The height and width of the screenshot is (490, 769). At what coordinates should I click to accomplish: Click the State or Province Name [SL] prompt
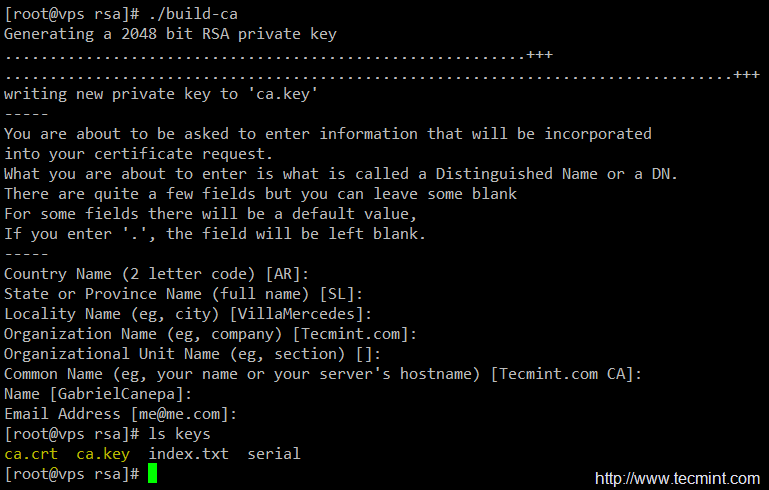click(x=183, y=294)
